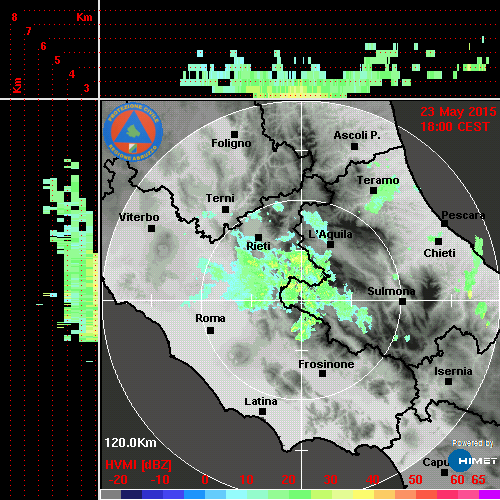Click the Sulmona city marker
500x500 pixels.
[402, 301]
